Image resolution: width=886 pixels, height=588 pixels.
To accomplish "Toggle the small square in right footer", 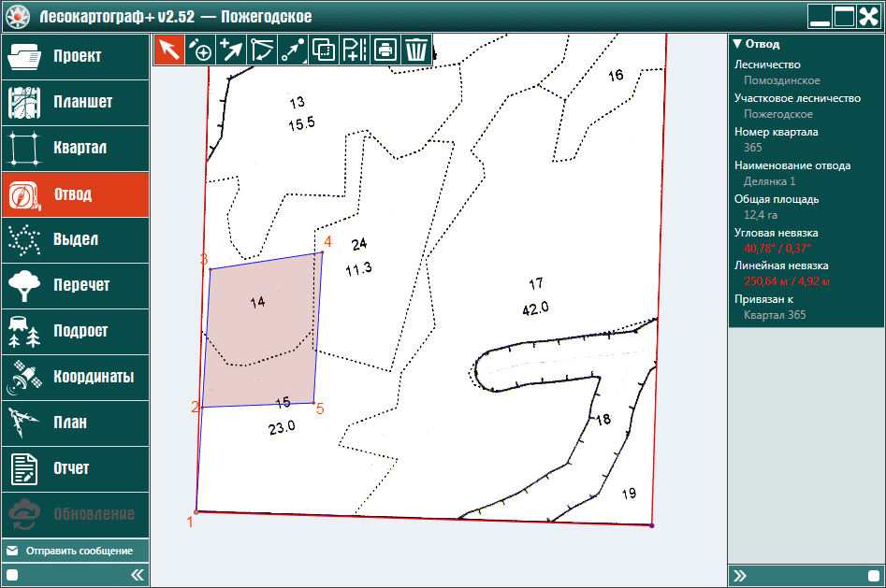I will (874, 576).
